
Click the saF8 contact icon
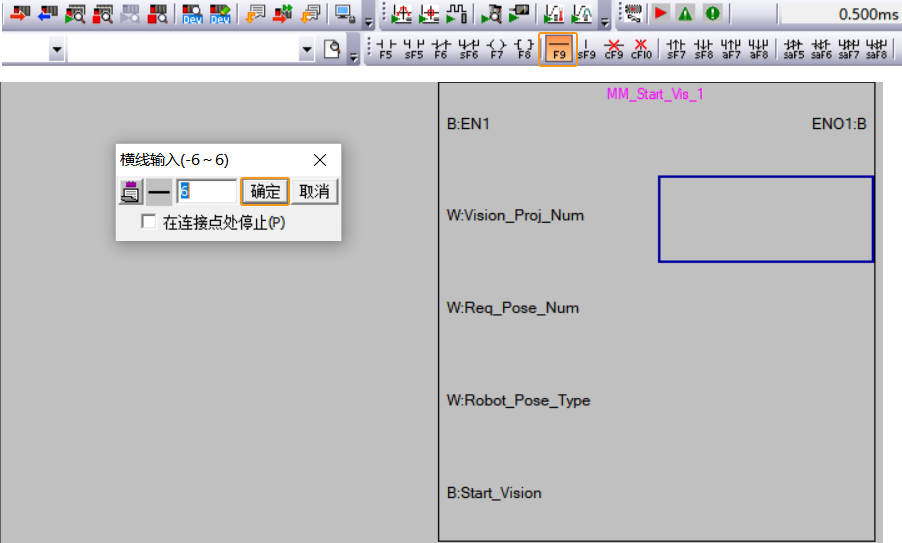click(x=876, y=49)
